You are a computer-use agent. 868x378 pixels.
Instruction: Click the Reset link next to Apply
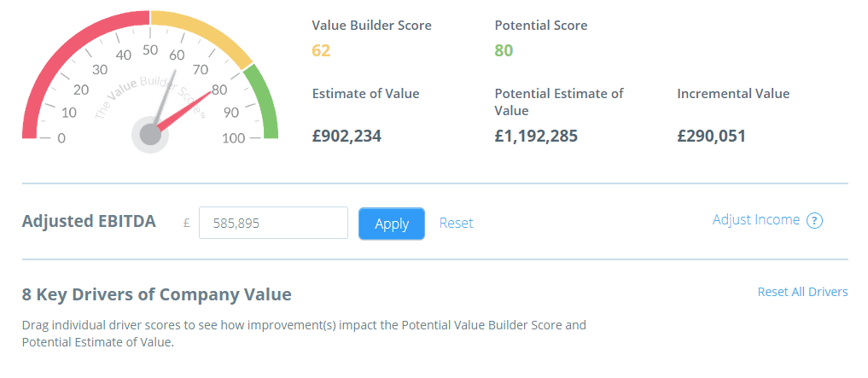click(456, 223)
